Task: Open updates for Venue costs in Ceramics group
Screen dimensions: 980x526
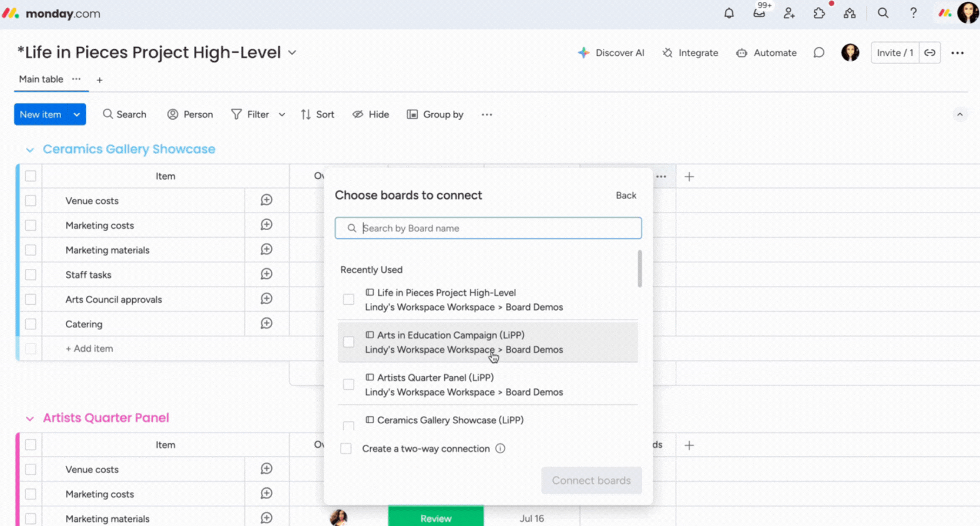Action: click(266, 200)
